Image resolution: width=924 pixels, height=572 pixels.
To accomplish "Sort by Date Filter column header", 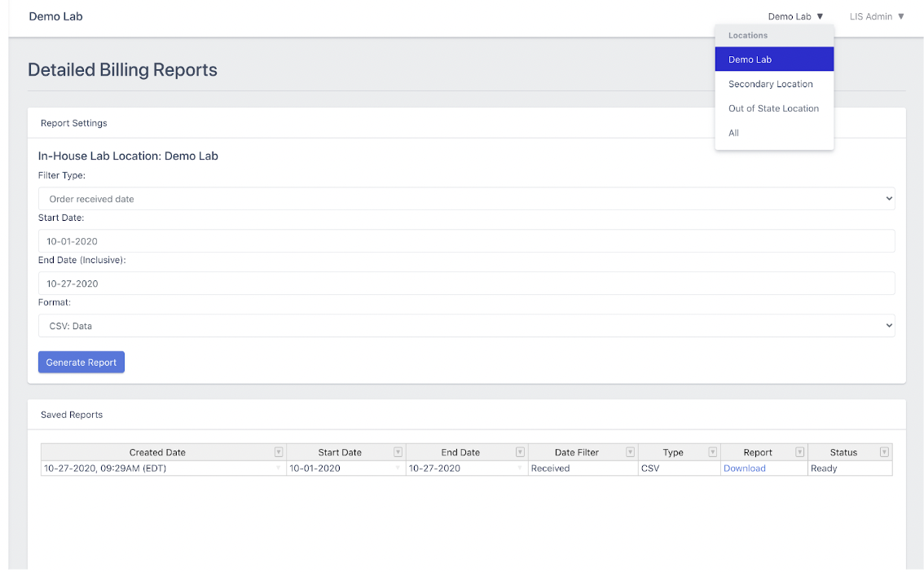I will point(577,452).
